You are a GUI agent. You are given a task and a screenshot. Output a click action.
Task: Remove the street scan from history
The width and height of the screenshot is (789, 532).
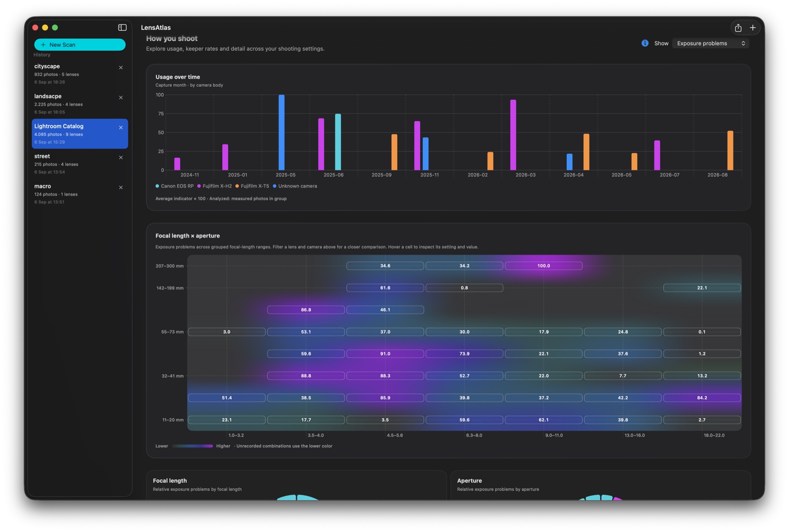click(x=121, y=157)
